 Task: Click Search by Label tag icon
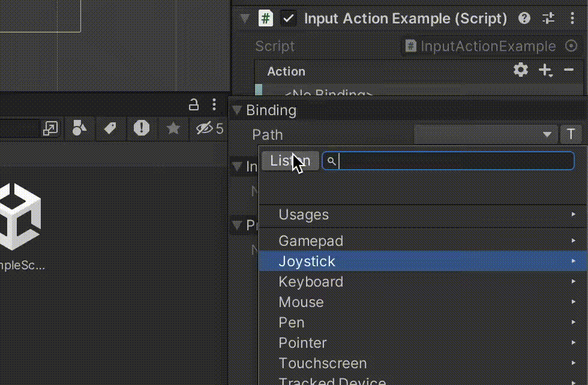[110, 128]
